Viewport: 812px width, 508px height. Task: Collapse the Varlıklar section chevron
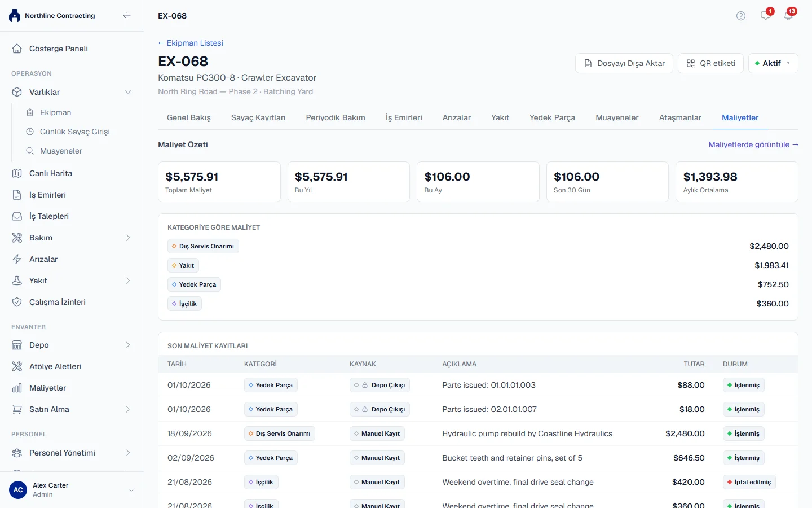(x=128, y=92)
